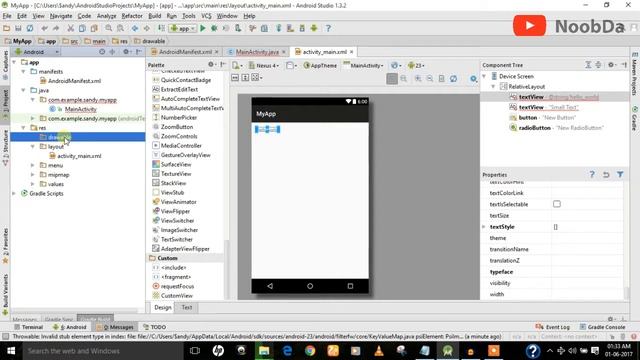This screenshot has width=640, height=360.
Task: Open the app run configuration dropdown
Action: pyautogui.click(x=183, y=29)
